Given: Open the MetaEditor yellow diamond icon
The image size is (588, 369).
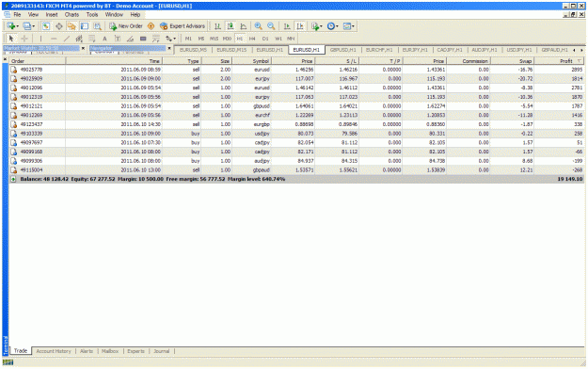Looking at the screenshot, I should click(151, 26).
